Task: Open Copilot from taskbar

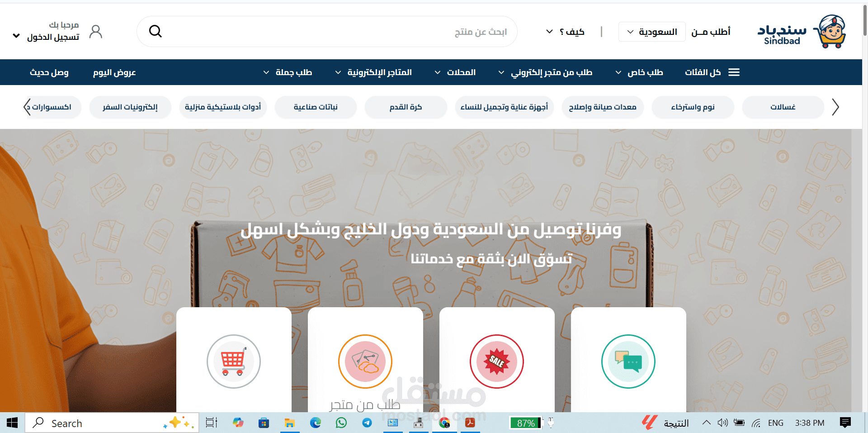Action: (x=238, y=423)
